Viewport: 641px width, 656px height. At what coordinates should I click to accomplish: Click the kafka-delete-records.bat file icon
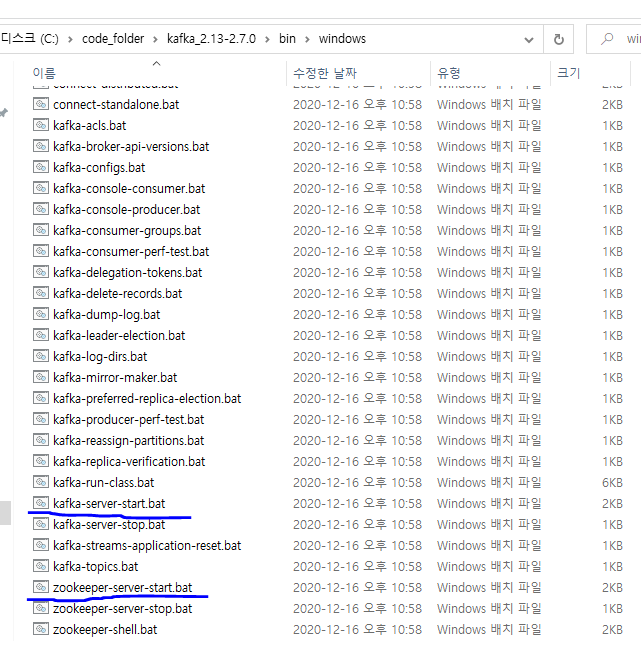pyautogui.click(x=41, y=293)
